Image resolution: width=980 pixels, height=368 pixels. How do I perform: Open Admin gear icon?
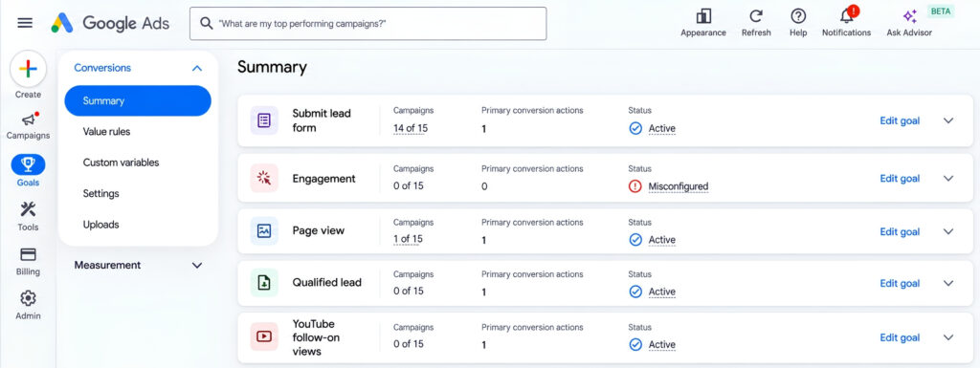point(28,298)
